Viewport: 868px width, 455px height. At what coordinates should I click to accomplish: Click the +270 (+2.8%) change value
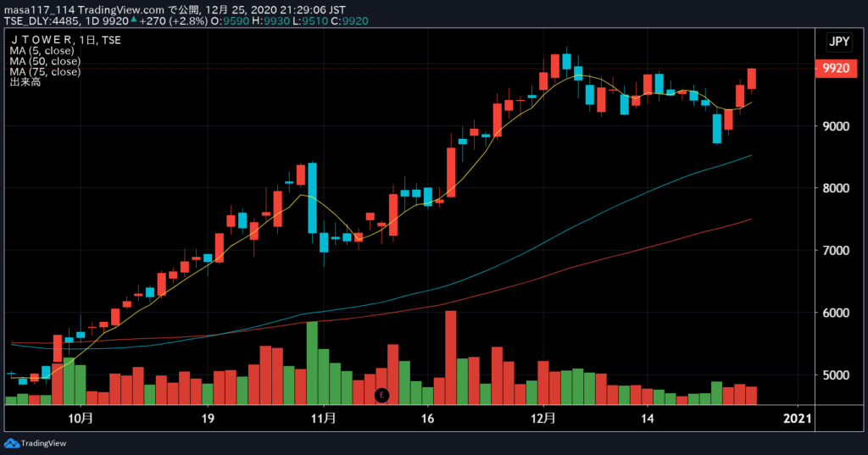(x=175, y=21)
